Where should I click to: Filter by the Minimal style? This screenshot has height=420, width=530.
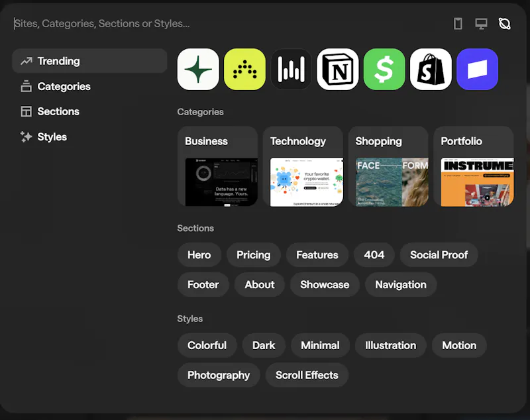[321, 345]
